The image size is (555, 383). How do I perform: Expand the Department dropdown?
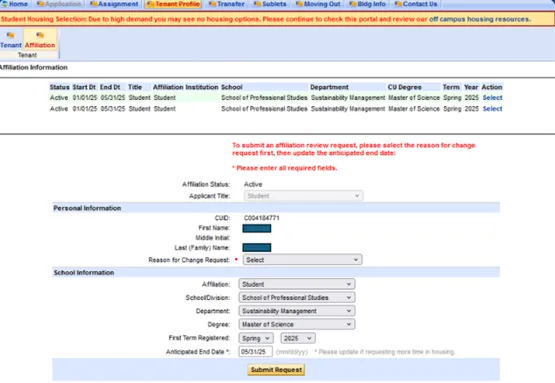pos(297,311)
